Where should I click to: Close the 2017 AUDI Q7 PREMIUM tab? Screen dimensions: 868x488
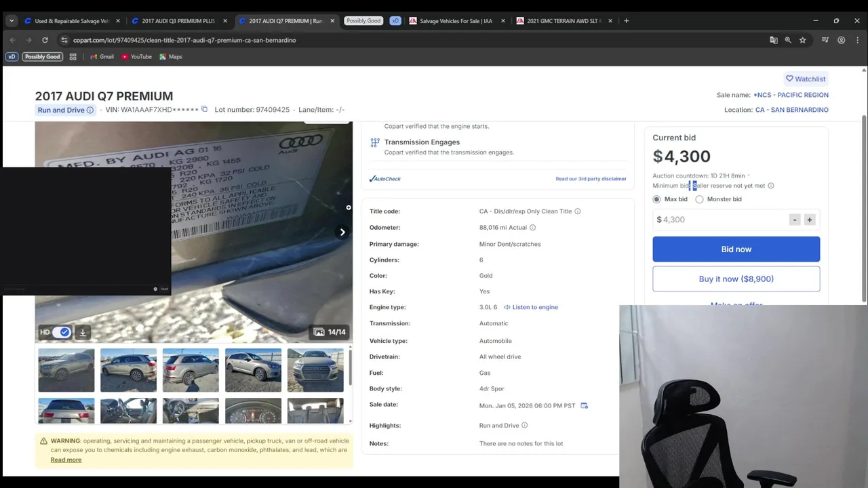pos(332,21)
